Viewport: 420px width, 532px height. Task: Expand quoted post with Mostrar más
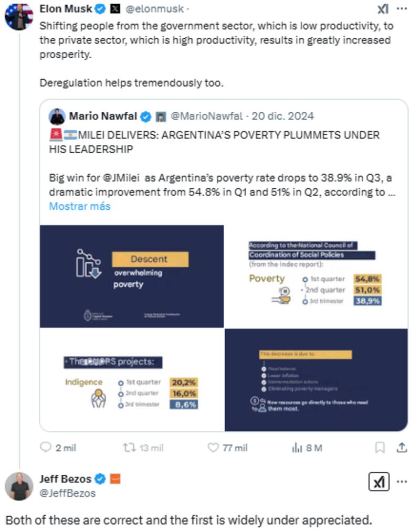coord(80,206)
